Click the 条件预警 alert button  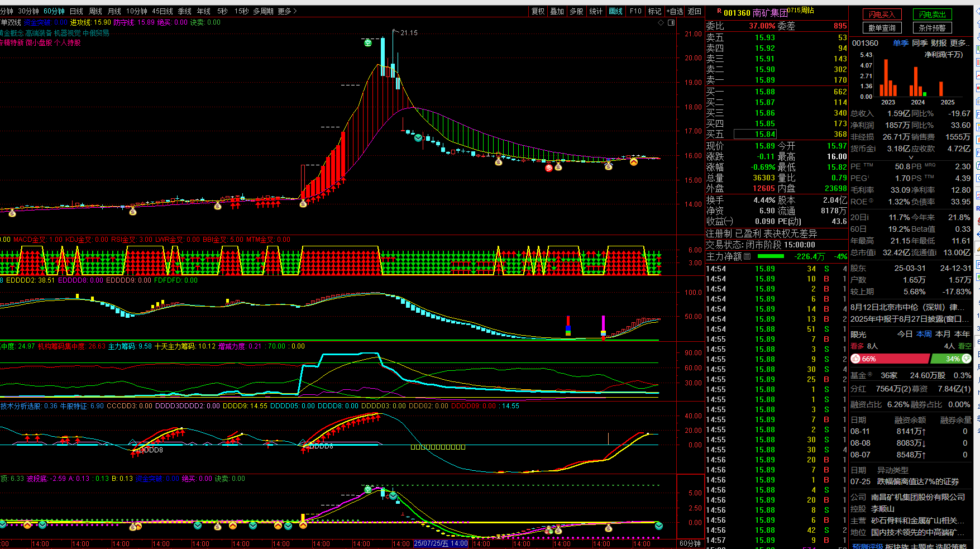[933, 28]
